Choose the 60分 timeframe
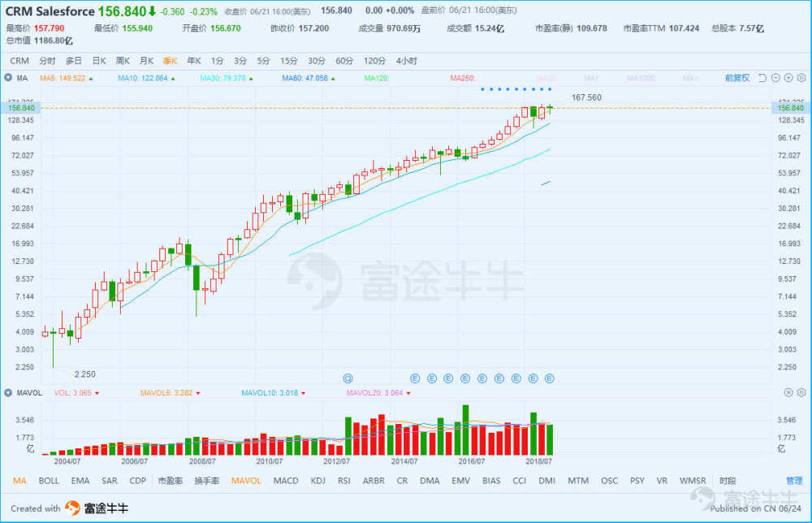The height and width of the screenshot is (523, 812). pos(344,61)
